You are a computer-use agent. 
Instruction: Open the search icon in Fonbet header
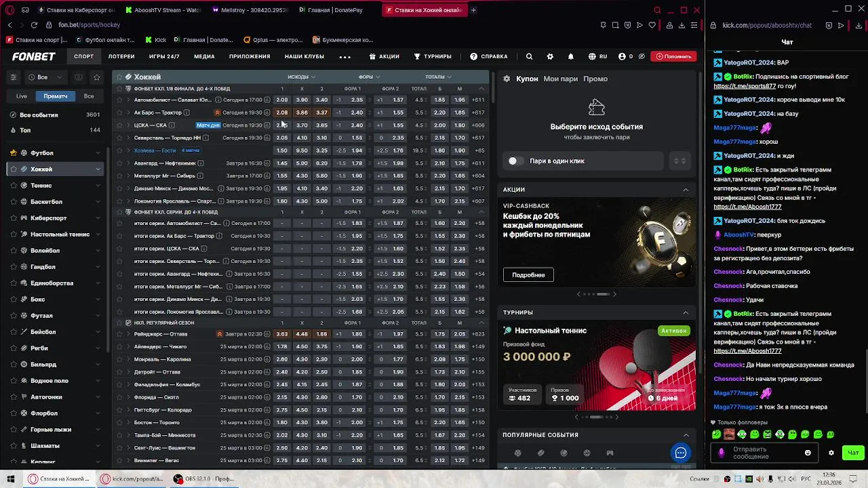[529, 56]
